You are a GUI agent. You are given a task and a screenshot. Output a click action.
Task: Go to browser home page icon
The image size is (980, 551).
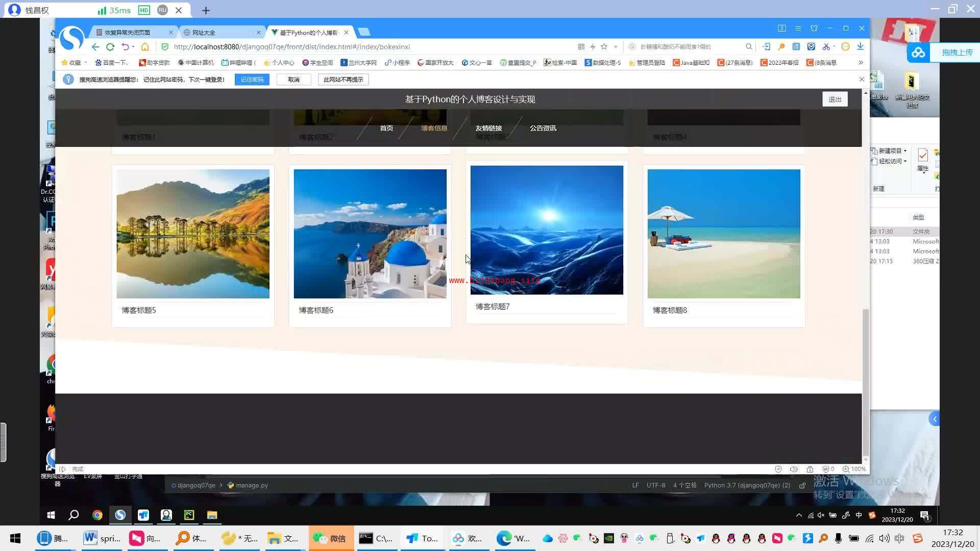tap(145, 46)
